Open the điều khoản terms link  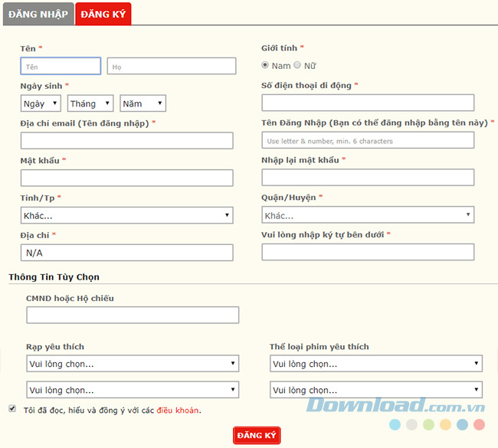tap(178, 410)
